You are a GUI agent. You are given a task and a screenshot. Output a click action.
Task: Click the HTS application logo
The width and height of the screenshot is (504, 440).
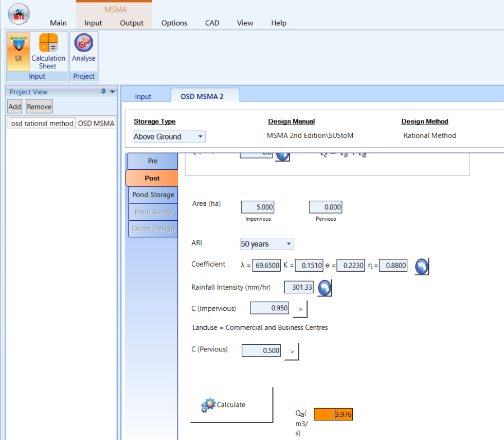pos(19,14)
